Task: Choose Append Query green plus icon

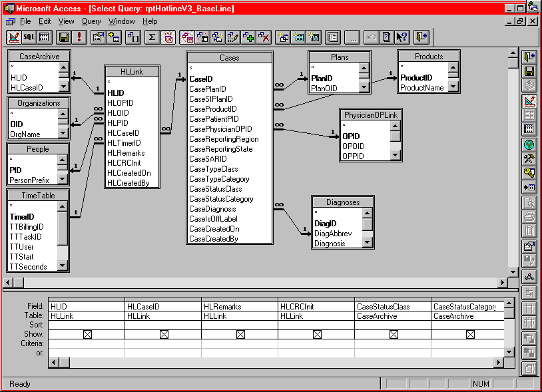Action: (248, 37)
